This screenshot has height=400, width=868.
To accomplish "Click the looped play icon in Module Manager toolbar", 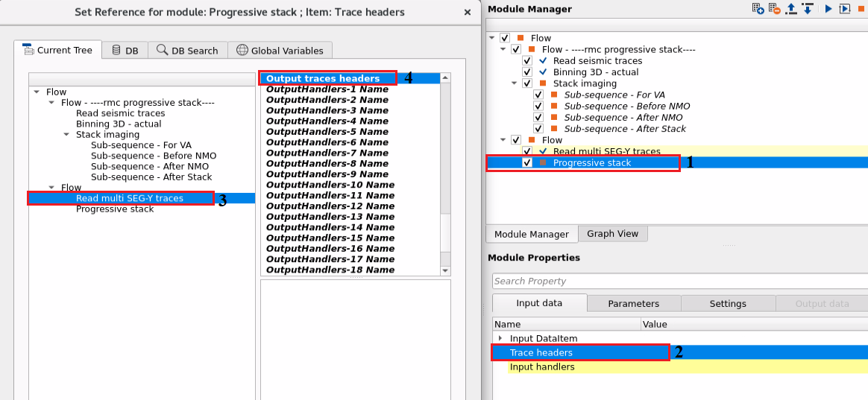I will tap(844, 8).
